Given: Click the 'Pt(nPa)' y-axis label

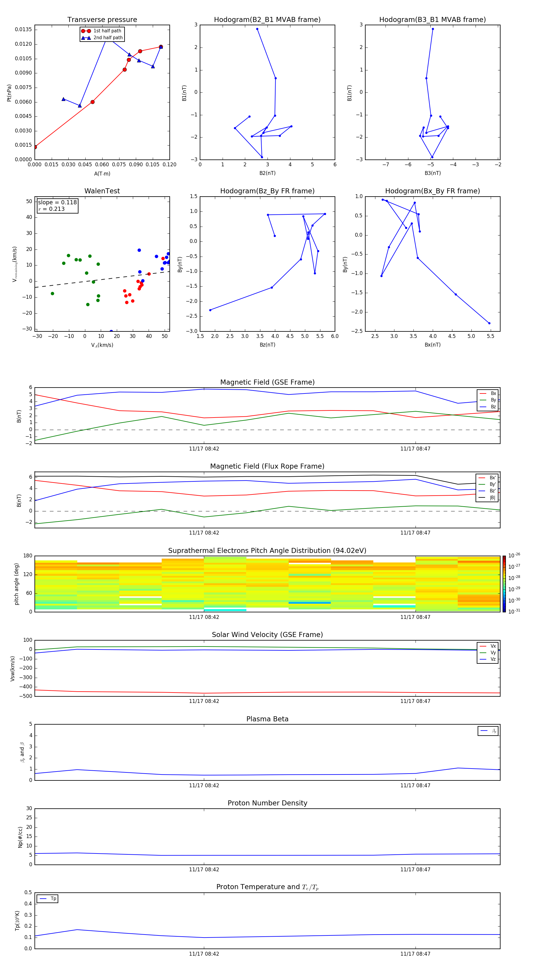Looking at the screenshot, I should (9, 93).
